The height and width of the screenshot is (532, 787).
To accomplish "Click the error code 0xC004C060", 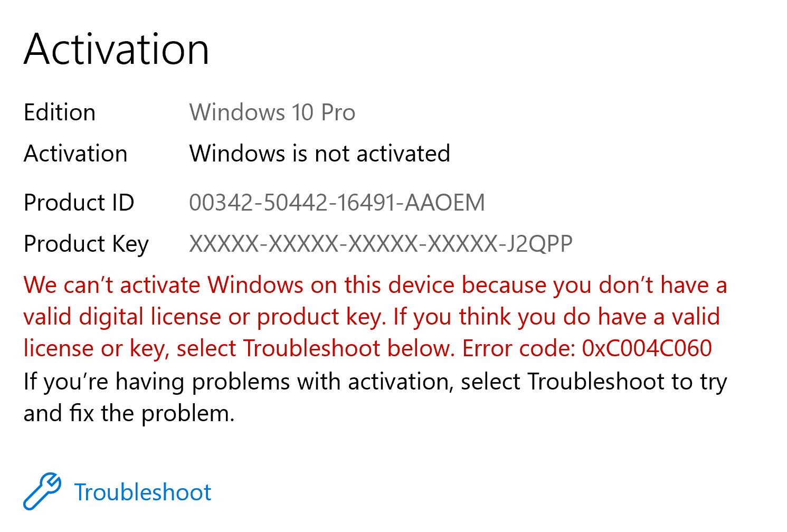I will tap(647, 348).
